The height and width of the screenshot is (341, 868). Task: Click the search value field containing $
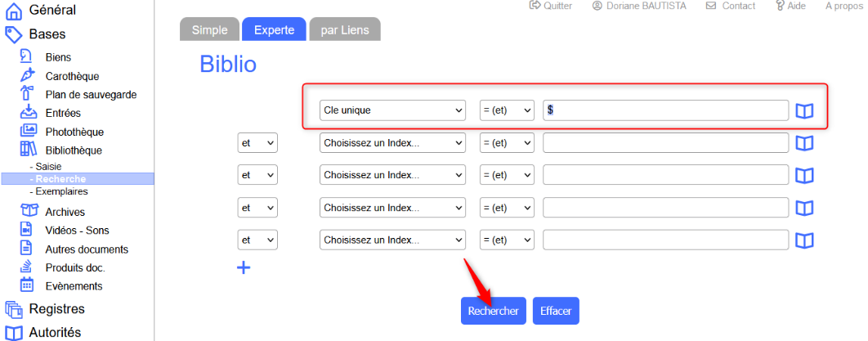pos(665,110)
